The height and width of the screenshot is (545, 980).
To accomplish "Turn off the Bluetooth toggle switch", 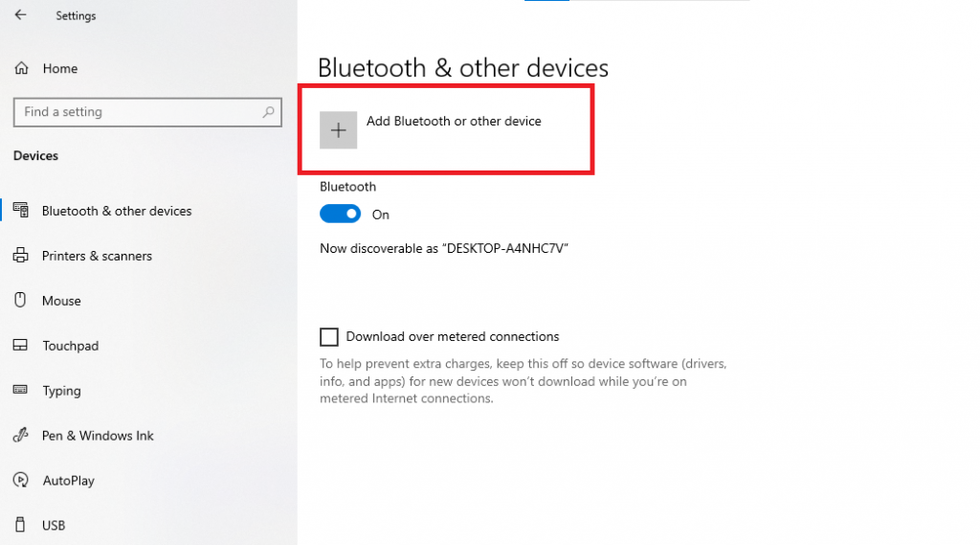I will point(340,214).
